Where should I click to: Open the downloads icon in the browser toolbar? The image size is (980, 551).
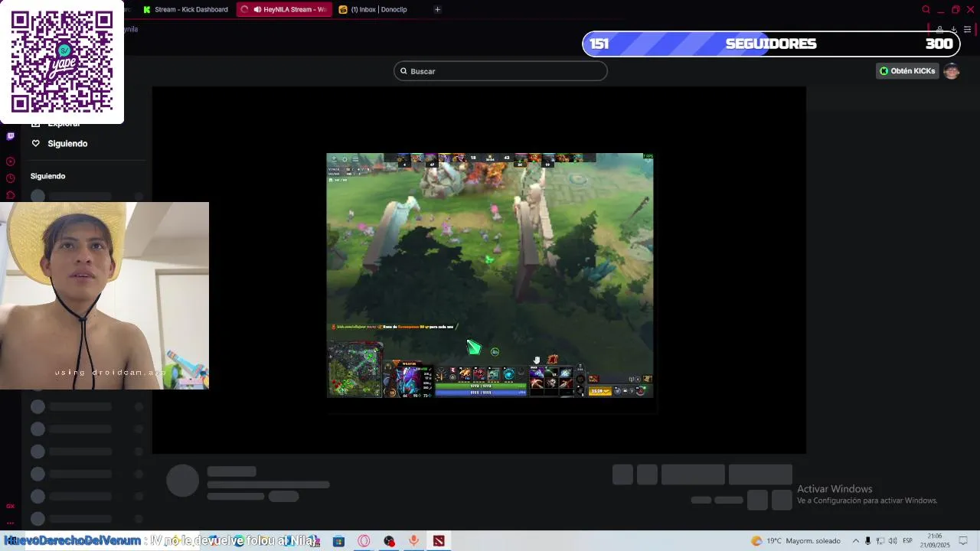(954, 30)
